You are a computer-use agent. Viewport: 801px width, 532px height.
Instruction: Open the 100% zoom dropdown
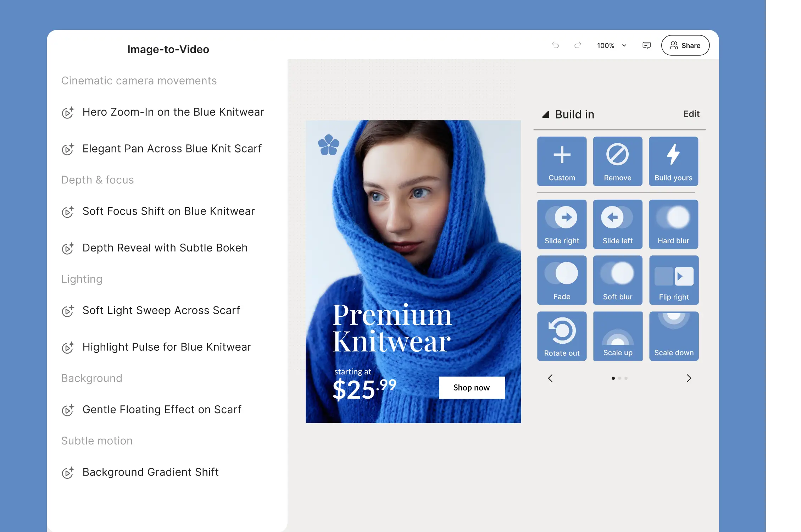pyautogui.click(x=612, y=45)
